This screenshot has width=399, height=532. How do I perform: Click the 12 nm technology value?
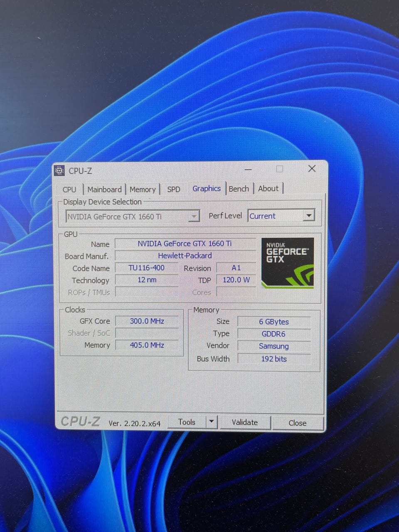[x=147, y=280]
